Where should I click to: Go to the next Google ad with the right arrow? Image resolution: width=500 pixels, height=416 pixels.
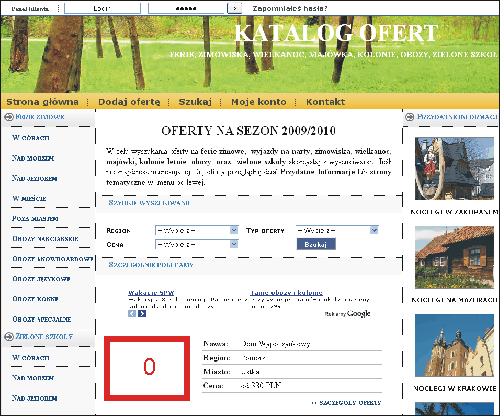coord(142,313)
